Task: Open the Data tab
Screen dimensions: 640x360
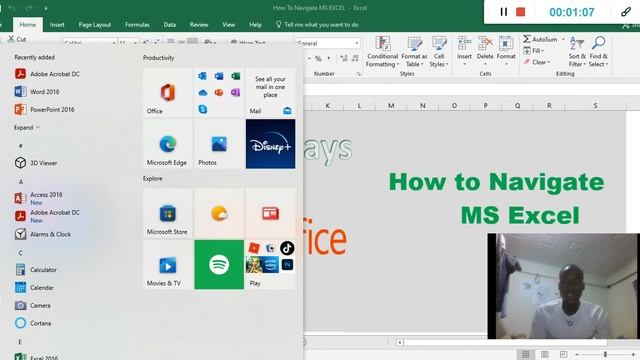Action: 170,24
